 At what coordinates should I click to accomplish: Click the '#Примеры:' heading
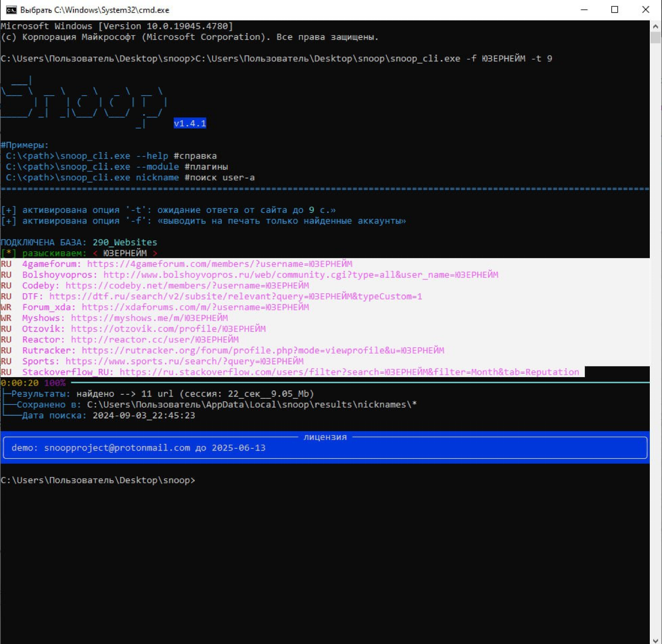point(25,145)
